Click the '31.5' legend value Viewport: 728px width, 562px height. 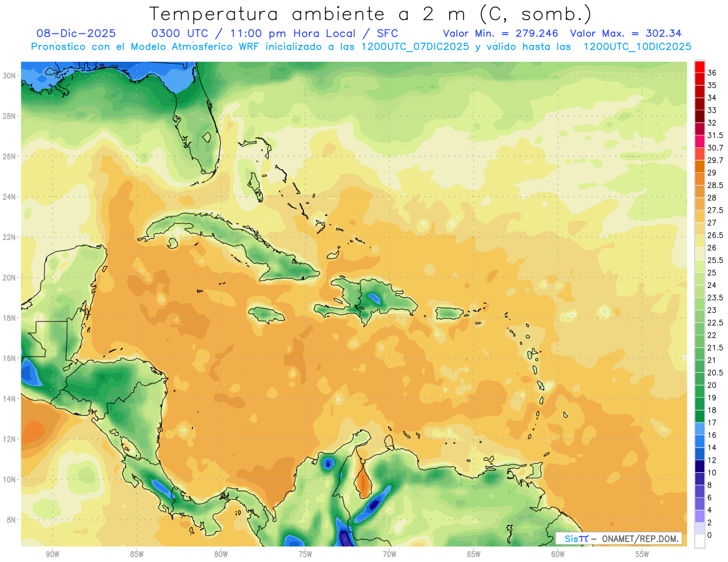point(715,135)
